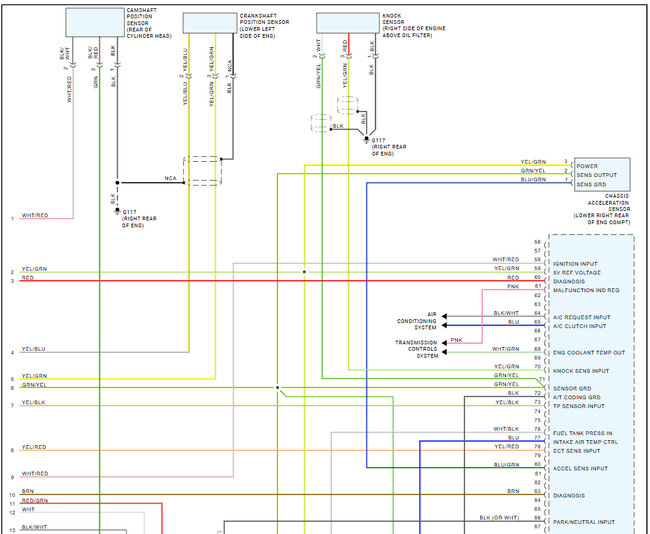The height and width of the screenshot is (534, 650).
Task: Click the INTAKE AIR TEMP CTRL label
Action: pos(585,442)
